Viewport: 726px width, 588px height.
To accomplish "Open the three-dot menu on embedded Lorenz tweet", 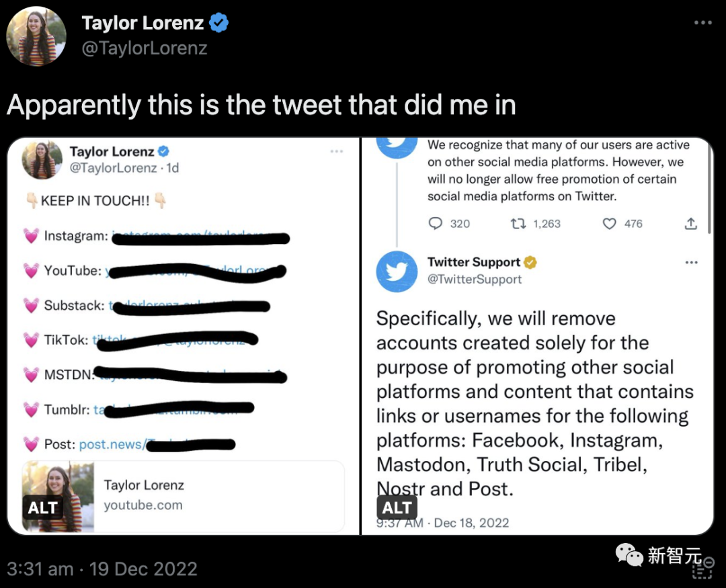I will [337, 152].
